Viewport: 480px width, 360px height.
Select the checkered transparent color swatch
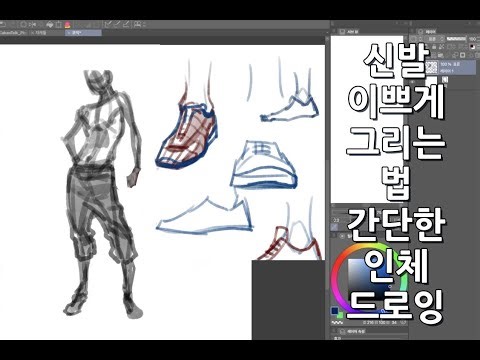click(337, 323)
